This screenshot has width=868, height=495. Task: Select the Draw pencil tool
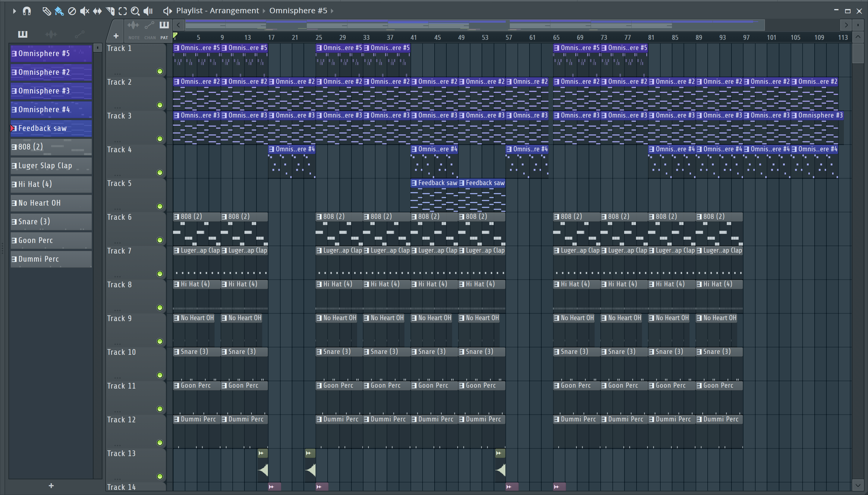[46, 11]
